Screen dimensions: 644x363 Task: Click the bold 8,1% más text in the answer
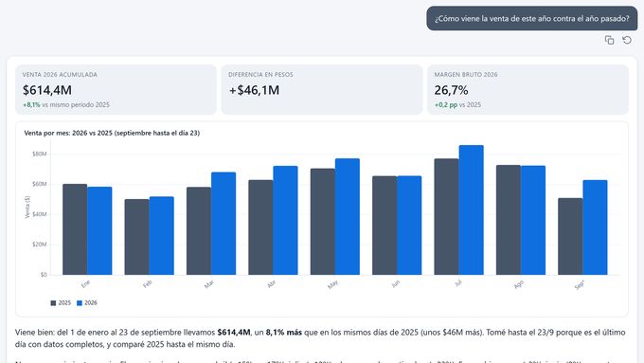tap(284, 332)
